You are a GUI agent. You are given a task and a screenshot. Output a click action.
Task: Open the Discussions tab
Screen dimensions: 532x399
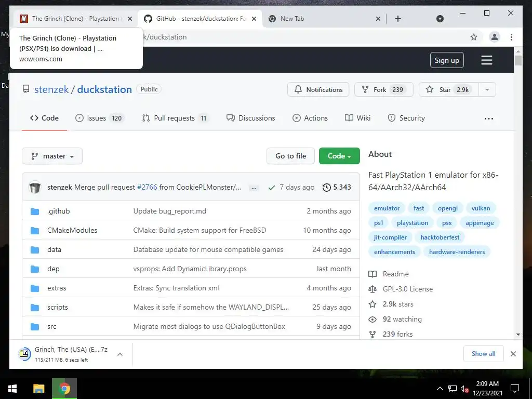251,118
